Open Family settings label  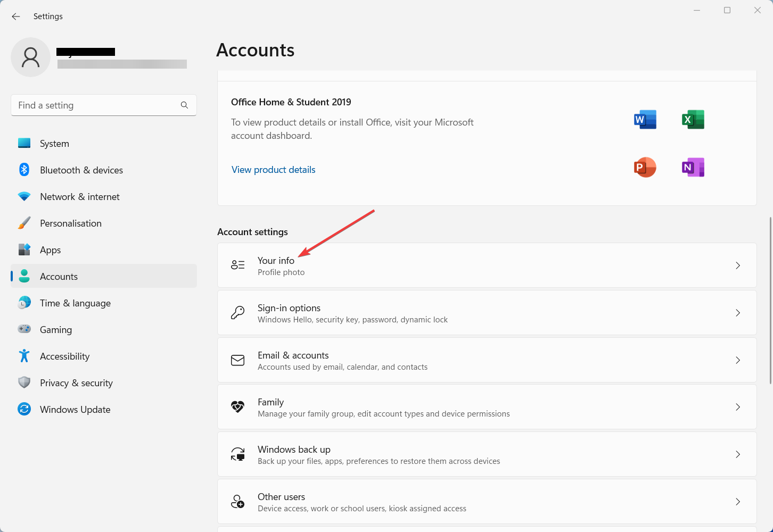click(x=271, y=402)
